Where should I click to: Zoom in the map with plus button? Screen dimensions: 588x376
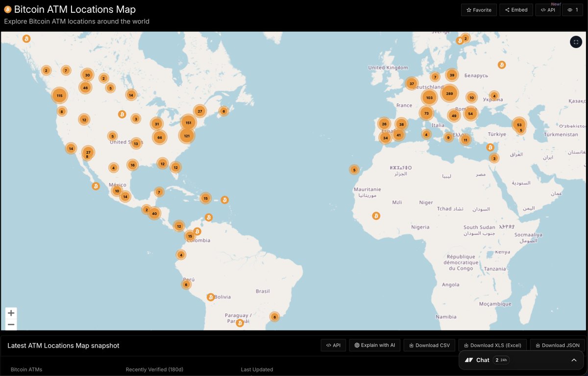coord(11,313)
